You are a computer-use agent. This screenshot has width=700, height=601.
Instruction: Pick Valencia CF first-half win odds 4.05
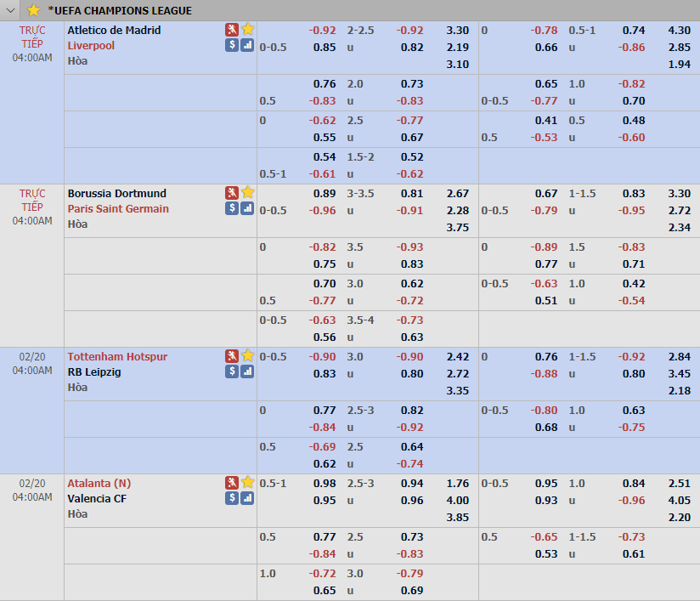coord(679,501)
